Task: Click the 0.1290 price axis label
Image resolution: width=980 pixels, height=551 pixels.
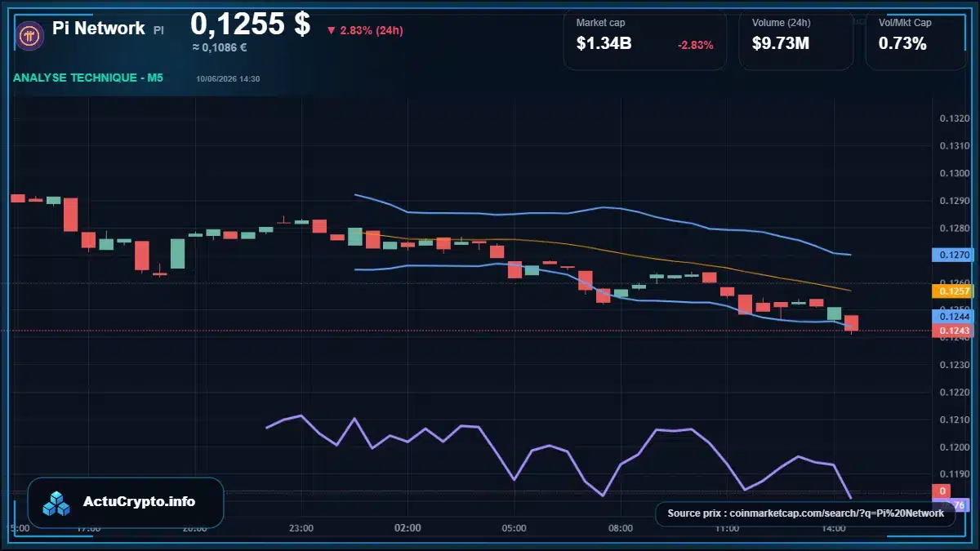Action: (954, 201)
